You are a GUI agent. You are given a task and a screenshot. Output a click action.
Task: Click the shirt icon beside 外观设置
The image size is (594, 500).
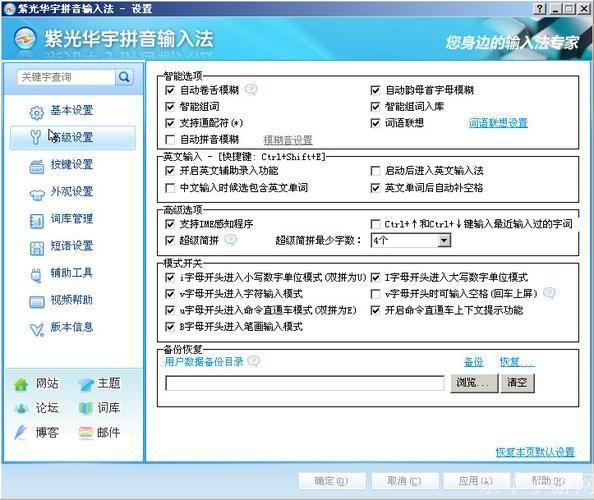point(37,194)
